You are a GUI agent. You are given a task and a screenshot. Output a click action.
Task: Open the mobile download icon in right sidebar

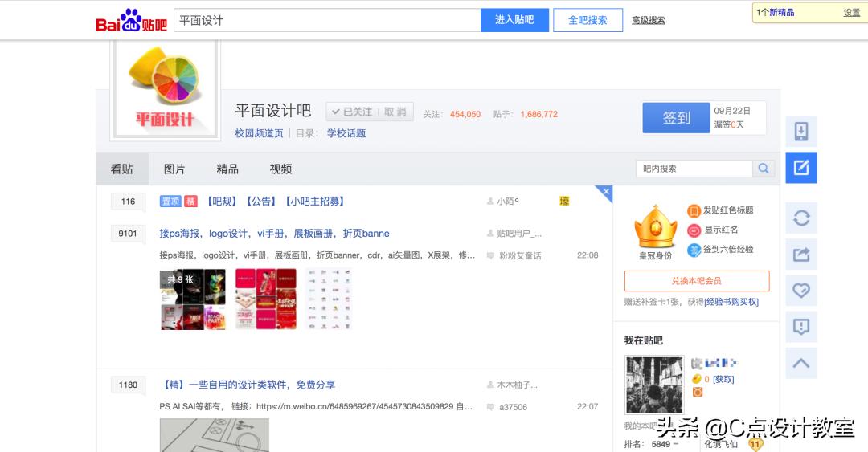pyautogui.click(x=801, y=132)
